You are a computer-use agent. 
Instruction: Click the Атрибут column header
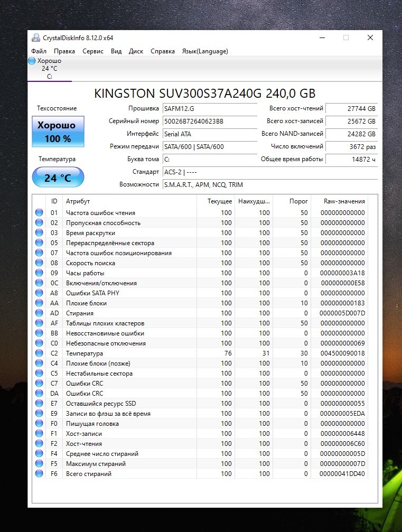[129, 201]
